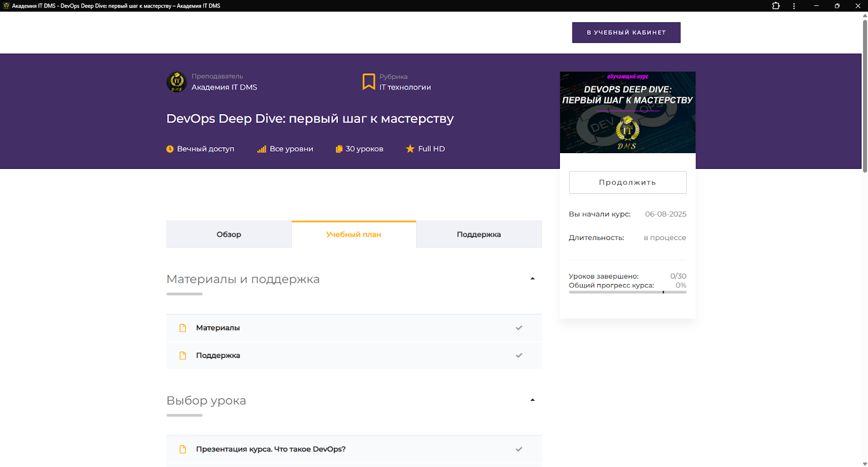Screen dimensions: 868x467
Task: Open the extensions puzzle icon in title bar
Action: tap(776, 6)
